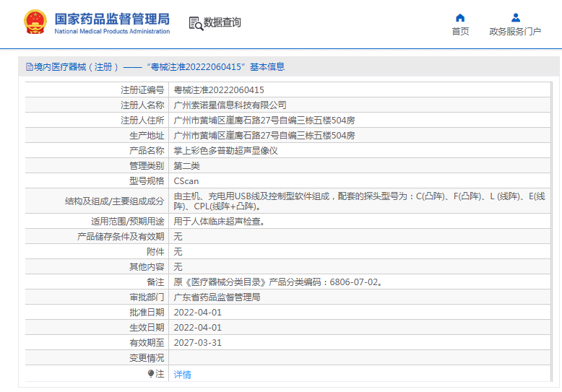Click the 第二类 category value

click(x=187, y=166)
